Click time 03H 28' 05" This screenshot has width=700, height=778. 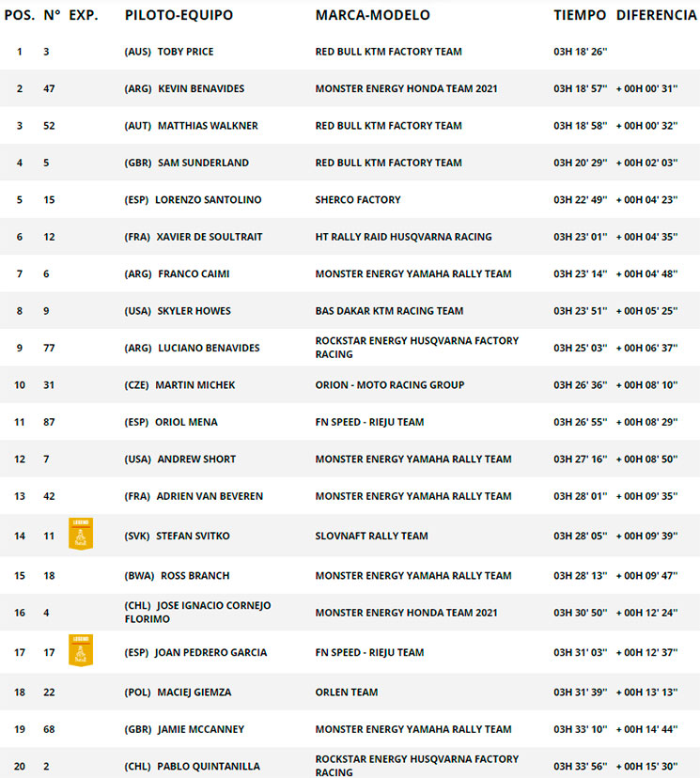click(x=581, y=536)
